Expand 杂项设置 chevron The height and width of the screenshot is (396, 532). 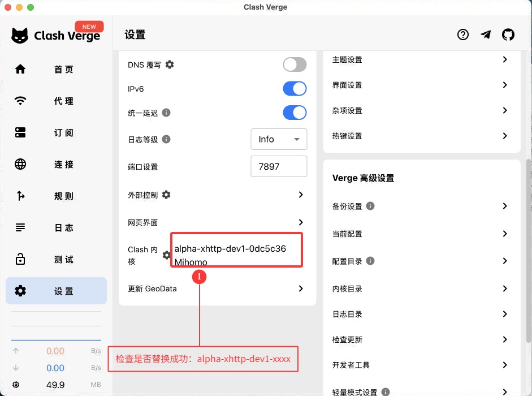pos(505,110)
